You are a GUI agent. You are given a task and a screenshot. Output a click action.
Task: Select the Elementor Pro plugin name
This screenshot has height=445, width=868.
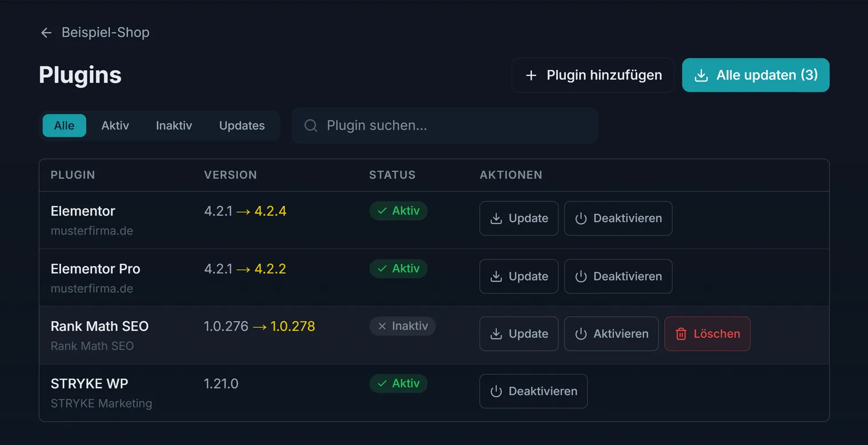click(95, 269)
